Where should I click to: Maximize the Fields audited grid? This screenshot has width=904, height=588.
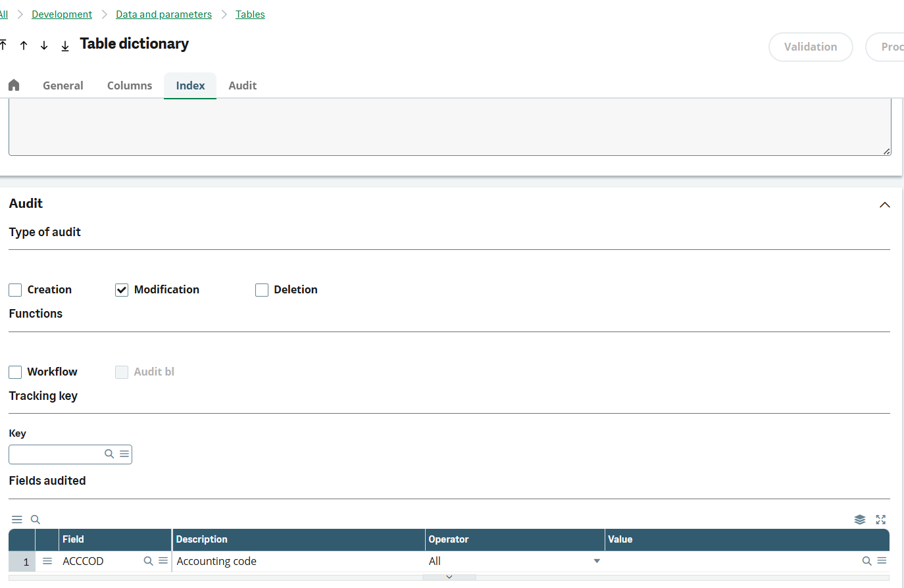(x=881, y=520)
